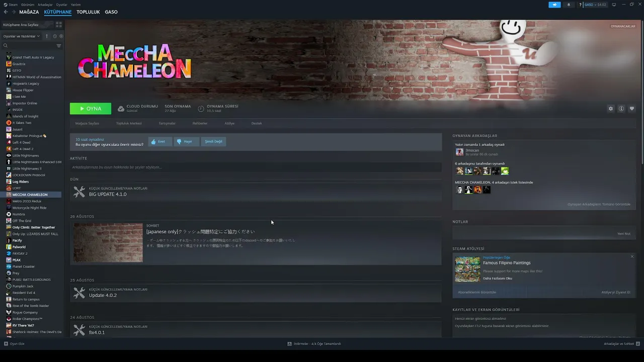Open the Tartışmalar game link
This screenshot has height=362, width=644.
[x=167, y=123]
